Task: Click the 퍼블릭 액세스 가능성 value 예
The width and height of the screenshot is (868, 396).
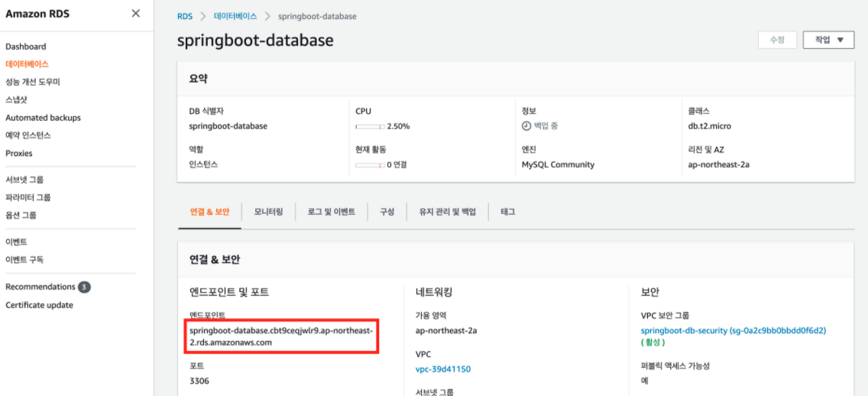Action: point(644,381)
